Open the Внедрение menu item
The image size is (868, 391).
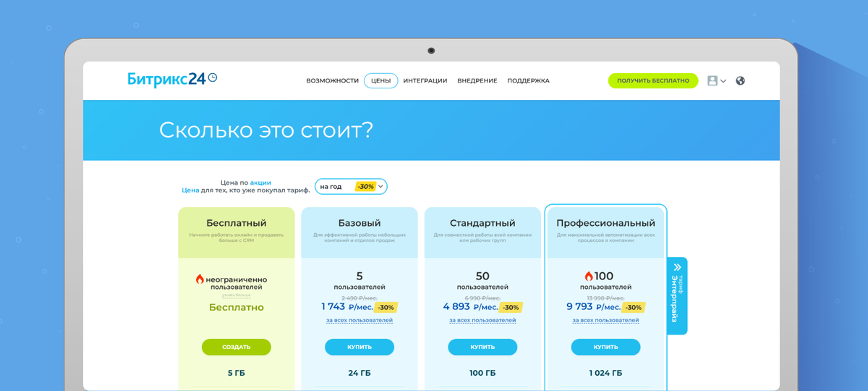coord(477,80)
